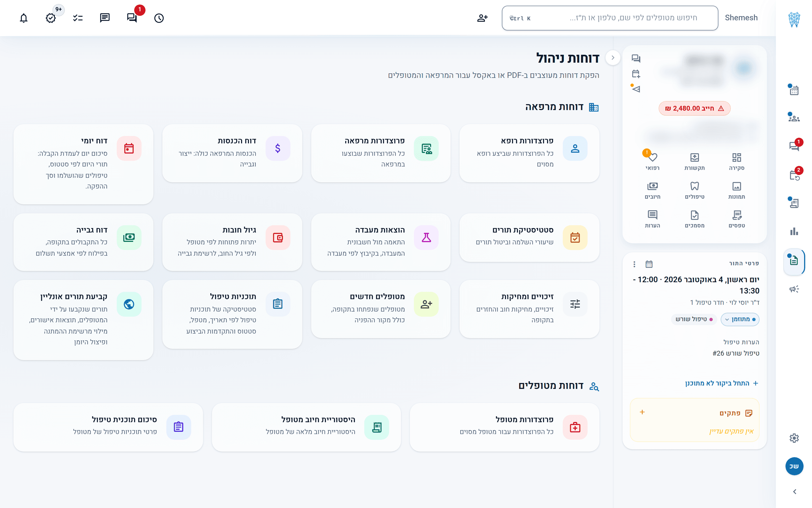Click the add patient icon

pyautogui.click(x=482, y=18)
